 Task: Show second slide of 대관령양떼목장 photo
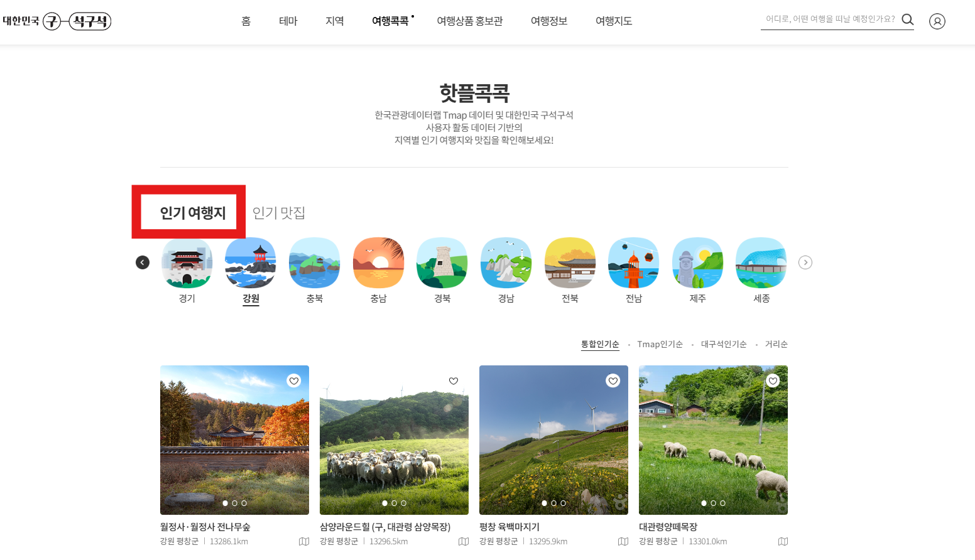point(714,503)
